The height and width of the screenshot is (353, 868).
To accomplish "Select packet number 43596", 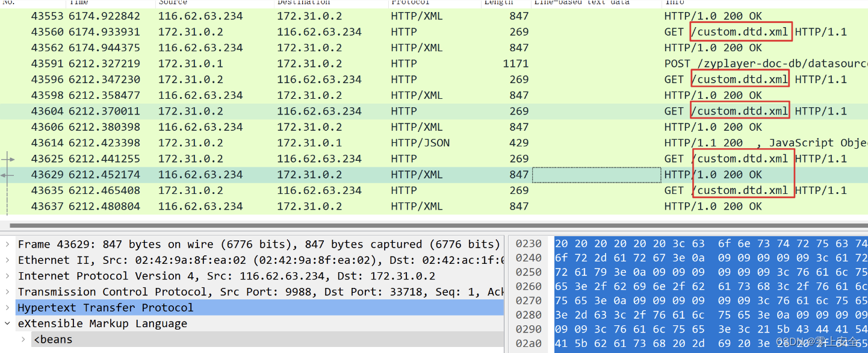I will pyautogui.click(x=434, y=80).
